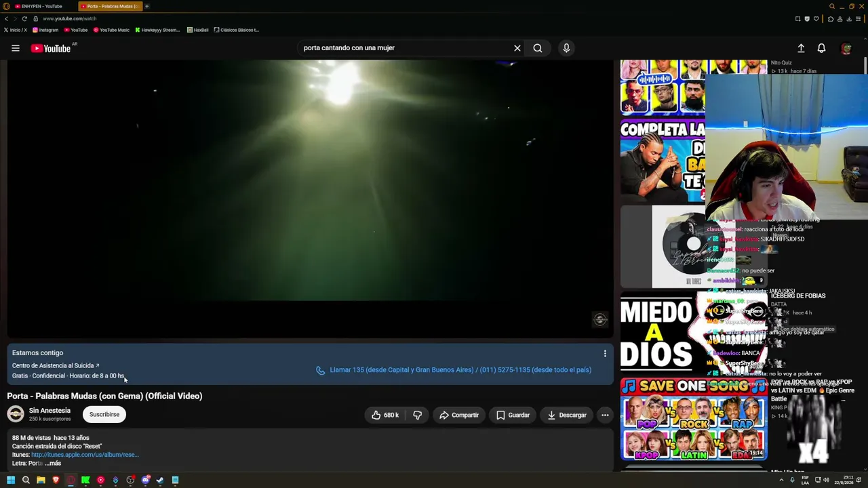Open the COMPLETA LA video thumbnail

pyautogui.click(x=663, y=161)
